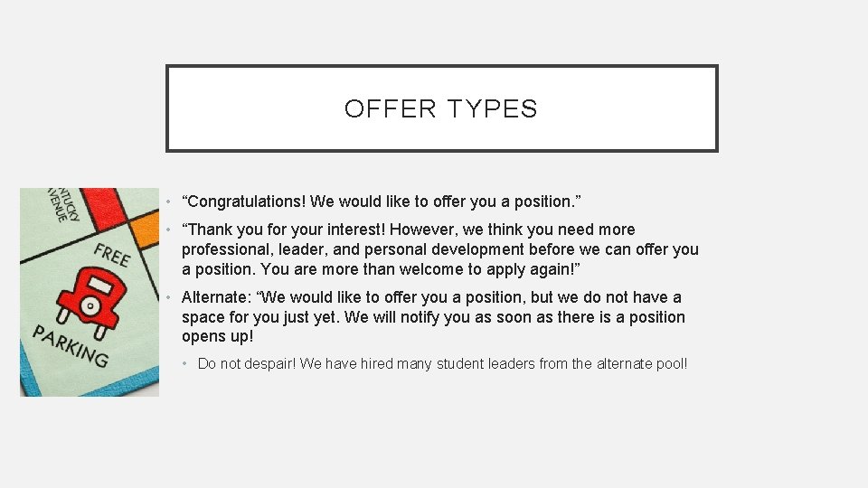Click the "opens up!" text line
The image size is (868, 488).
tap(218, 337)
